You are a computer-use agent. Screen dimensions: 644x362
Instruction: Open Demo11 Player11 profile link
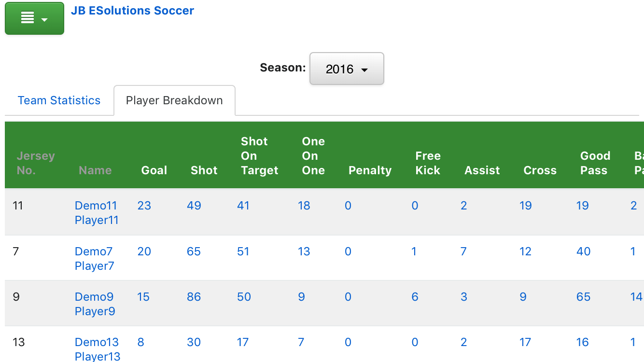pyautogui.click(x=96, y=213)
